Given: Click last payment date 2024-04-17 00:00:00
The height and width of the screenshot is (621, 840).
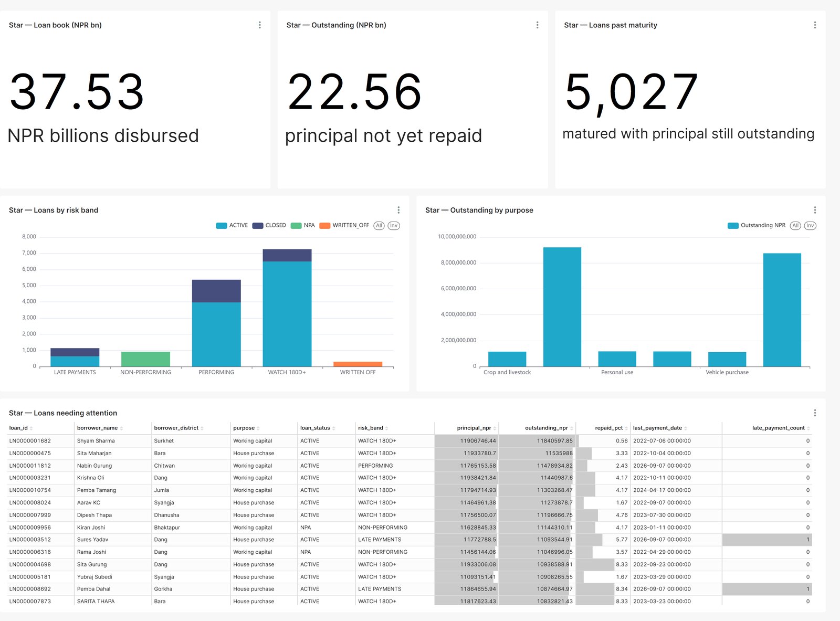Looking at the screenshot, I should 662,490.
